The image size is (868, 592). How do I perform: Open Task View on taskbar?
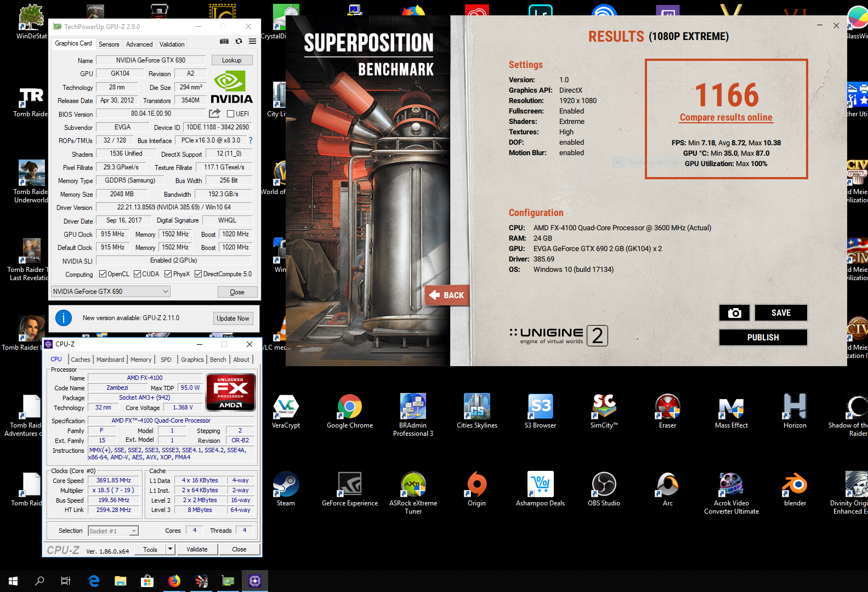66,581
